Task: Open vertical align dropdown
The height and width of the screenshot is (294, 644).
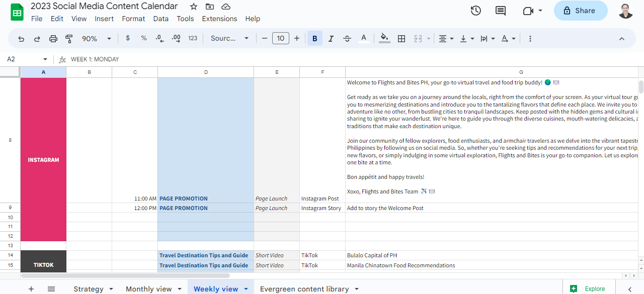Action: click(x=466, y=39)
